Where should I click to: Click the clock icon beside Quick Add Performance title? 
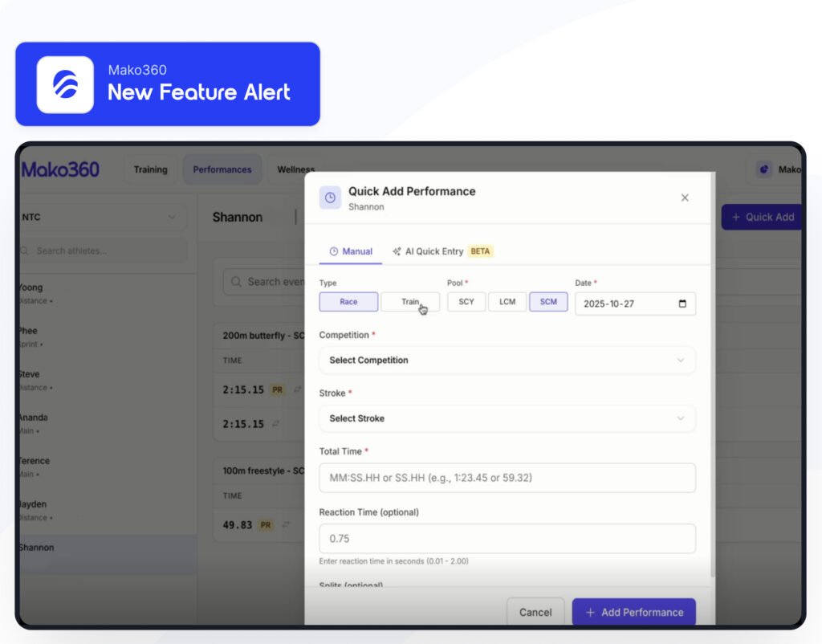[x=330, y=198]
